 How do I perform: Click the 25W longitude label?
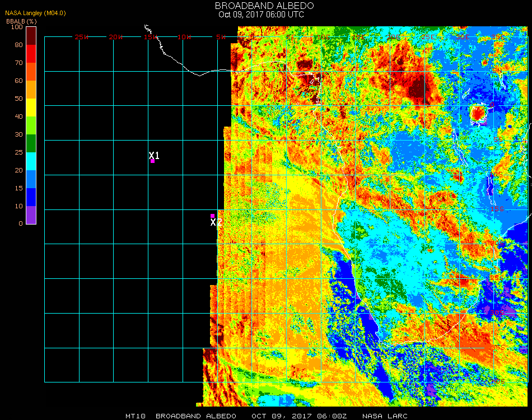click(82, 37)
